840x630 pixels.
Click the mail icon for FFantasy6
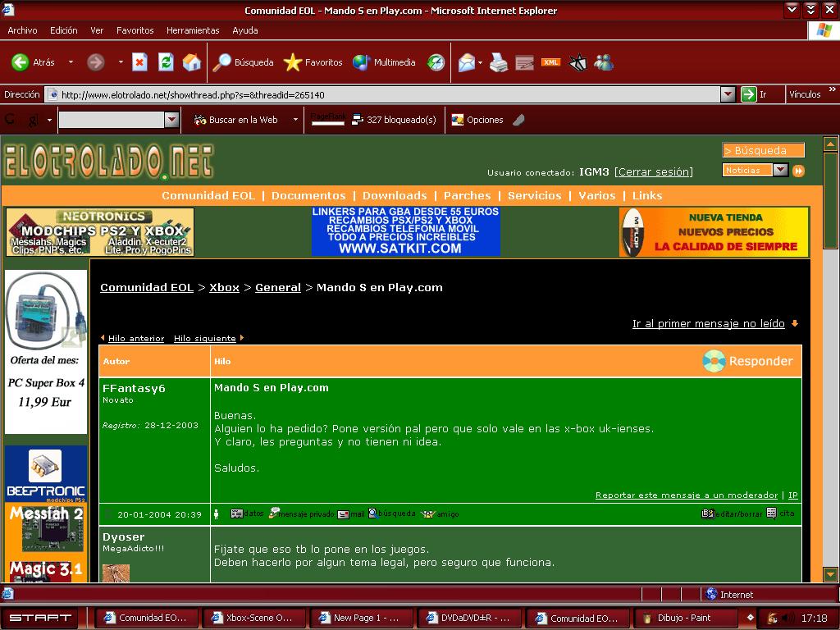pyautogui.click(x=351, y=514)
